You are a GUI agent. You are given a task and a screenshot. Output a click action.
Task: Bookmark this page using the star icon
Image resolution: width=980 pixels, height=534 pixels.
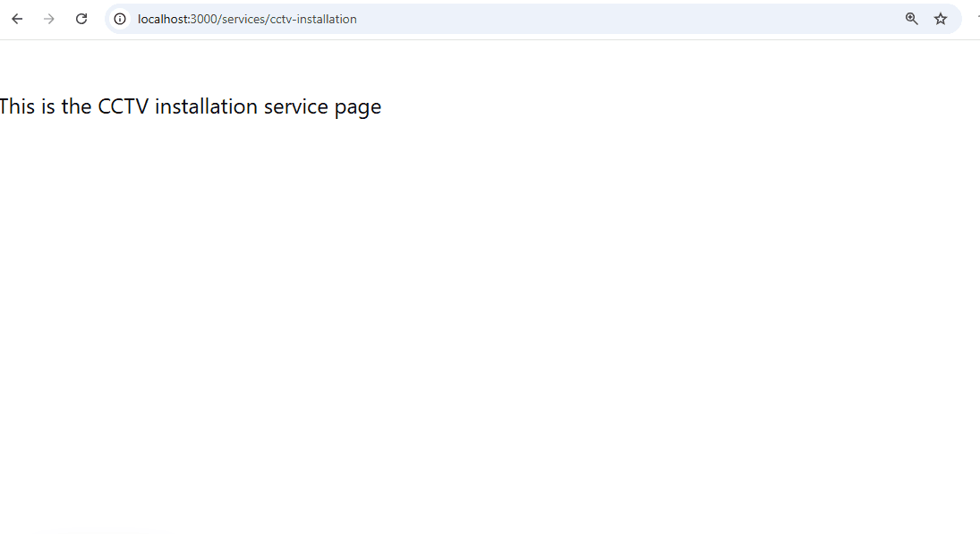pos(940,18)
